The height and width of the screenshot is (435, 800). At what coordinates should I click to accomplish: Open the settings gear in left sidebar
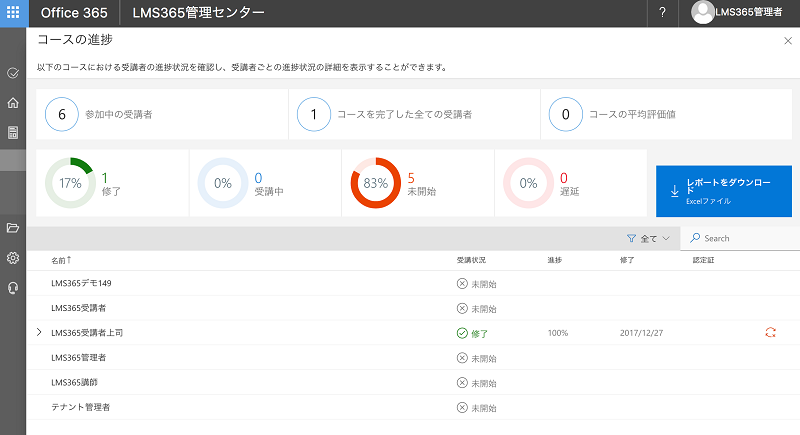pyautogui.click(x=13, y=258)
